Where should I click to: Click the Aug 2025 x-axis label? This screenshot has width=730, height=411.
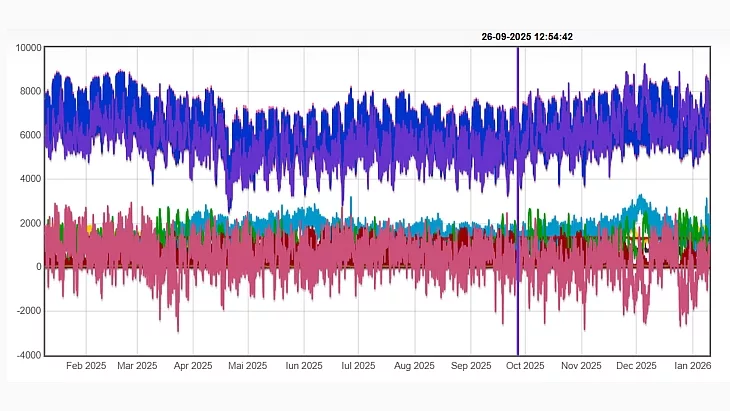[411, 366]
